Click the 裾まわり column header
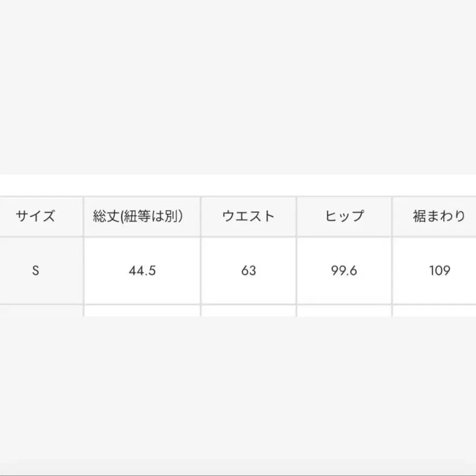This screenshot has height=476, width=476. (438, 216)
